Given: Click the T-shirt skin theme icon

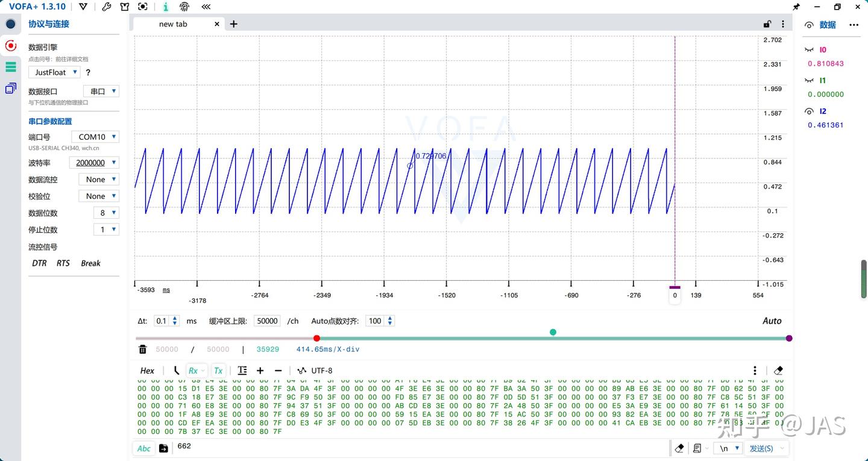Looking at the screenshot, I should pyautogui.click(x=125, y=7).
